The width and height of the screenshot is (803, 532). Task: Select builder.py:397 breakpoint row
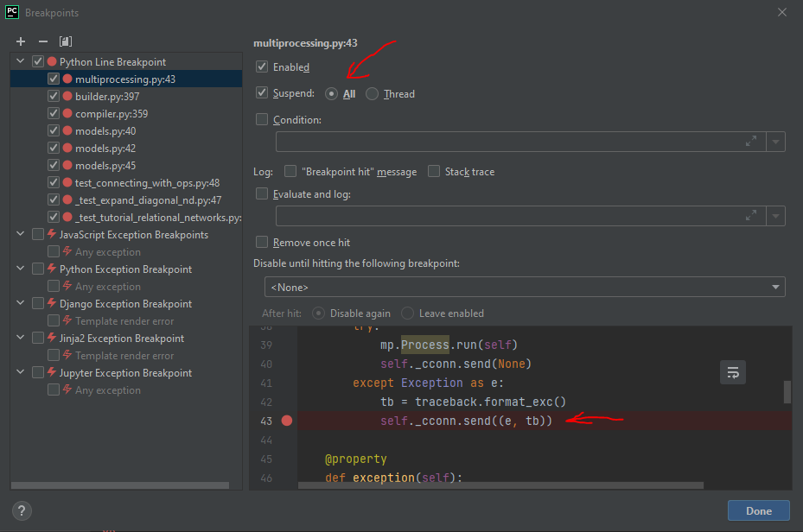[x=126, y=96]
